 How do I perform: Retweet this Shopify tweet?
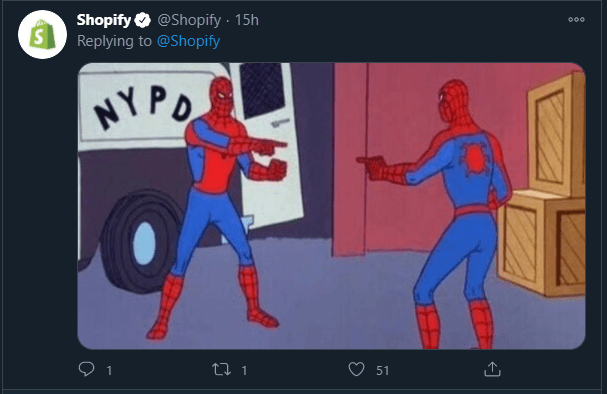pos(221,370)
